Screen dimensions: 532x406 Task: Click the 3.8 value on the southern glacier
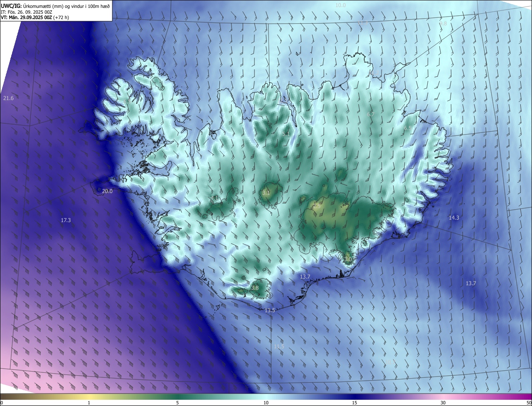pyautogui.click(x=255, y=288)
